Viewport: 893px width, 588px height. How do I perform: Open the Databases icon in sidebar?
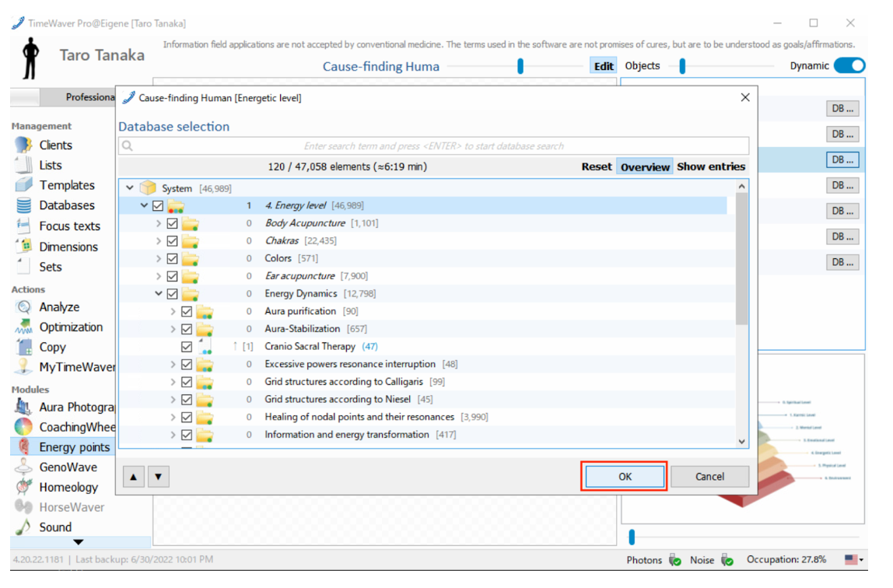coord(24,205)
